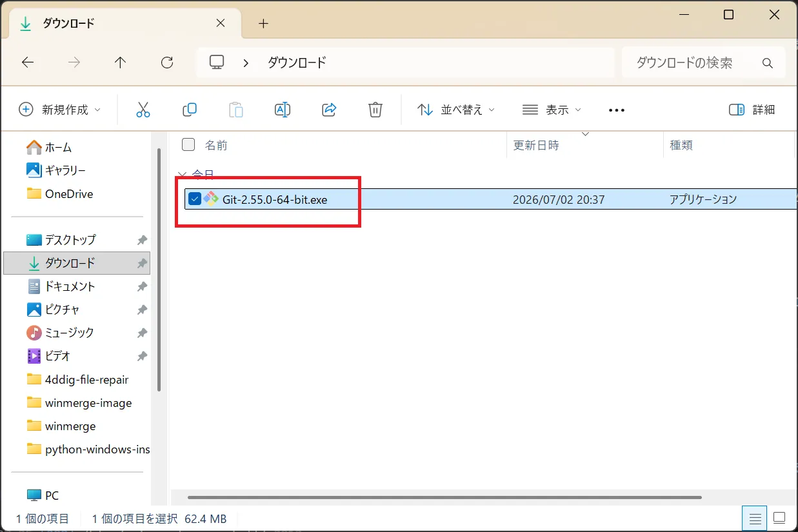Open the three-dot more options menu

coord(617,110)
